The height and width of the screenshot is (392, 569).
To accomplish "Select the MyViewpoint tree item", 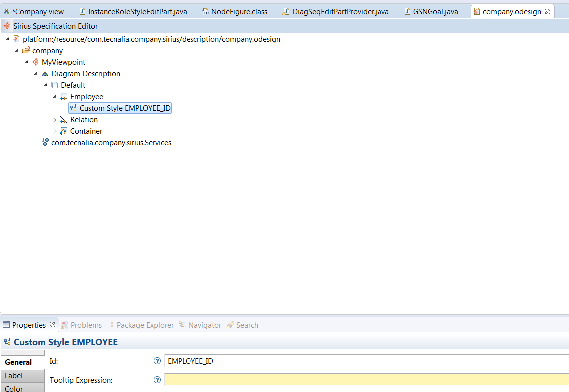I will coord(63,62).
